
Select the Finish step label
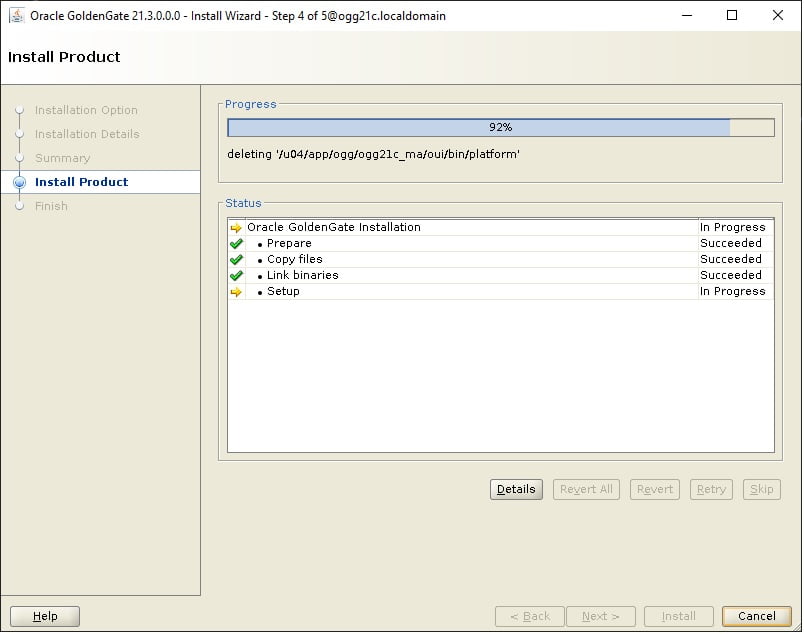click(51, 206)
